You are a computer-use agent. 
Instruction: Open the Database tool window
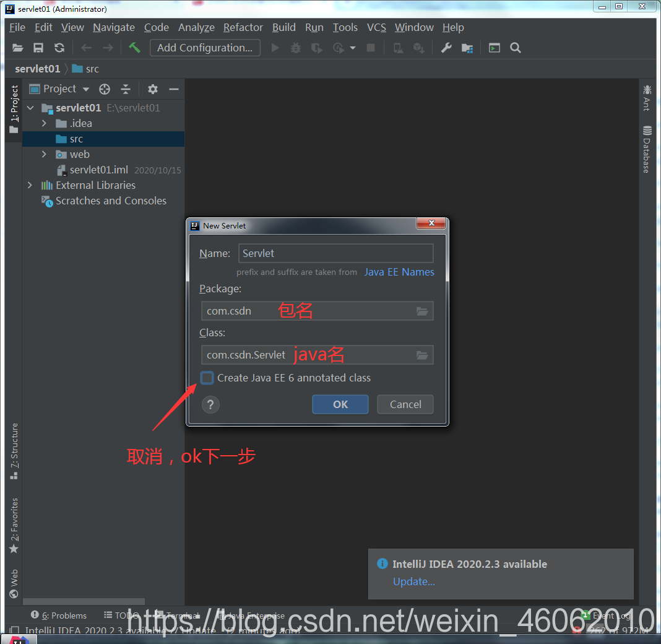pos(647,149)
